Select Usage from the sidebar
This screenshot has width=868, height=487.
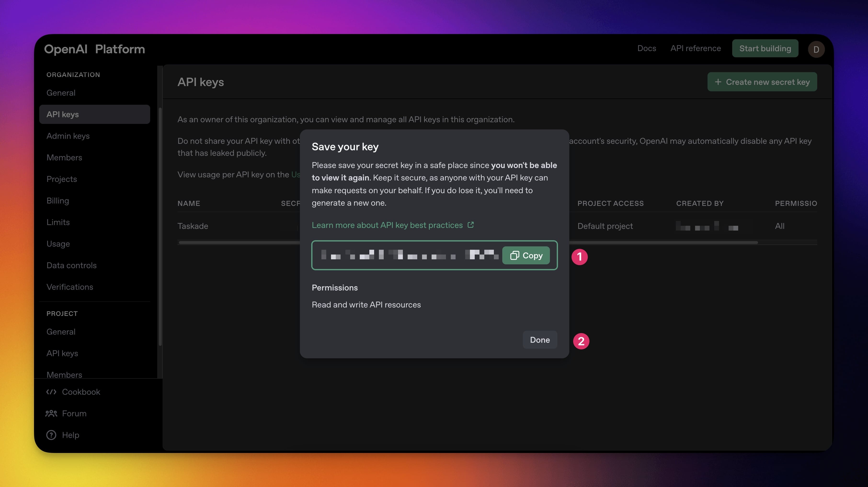coord(58,244)
